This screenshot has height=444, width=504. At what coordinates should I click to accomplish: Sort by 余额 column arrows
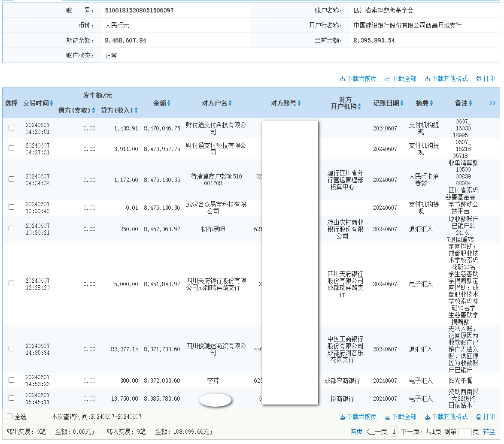(169, 103)
